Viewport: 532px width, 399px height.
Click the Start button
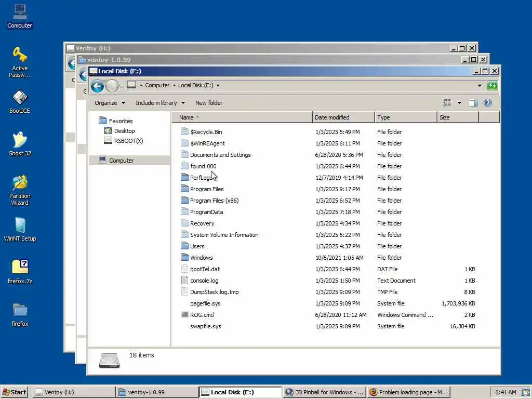pos(14,392)
